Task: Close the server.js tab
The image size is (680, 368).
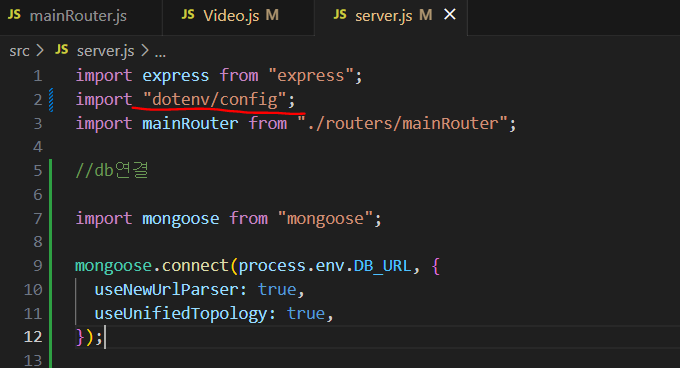Action: point(450,15)
